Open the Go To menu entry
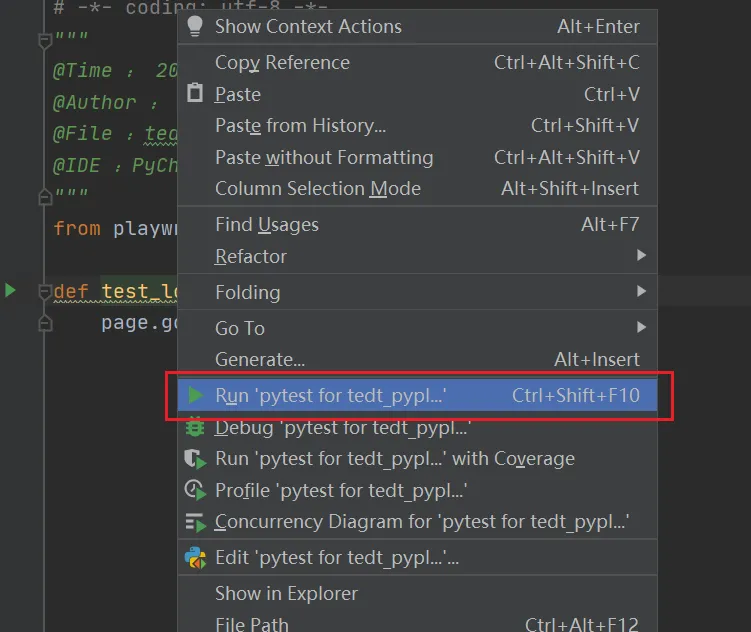The width and height of the screenshot is (751, 632). (x=417, y=328)
